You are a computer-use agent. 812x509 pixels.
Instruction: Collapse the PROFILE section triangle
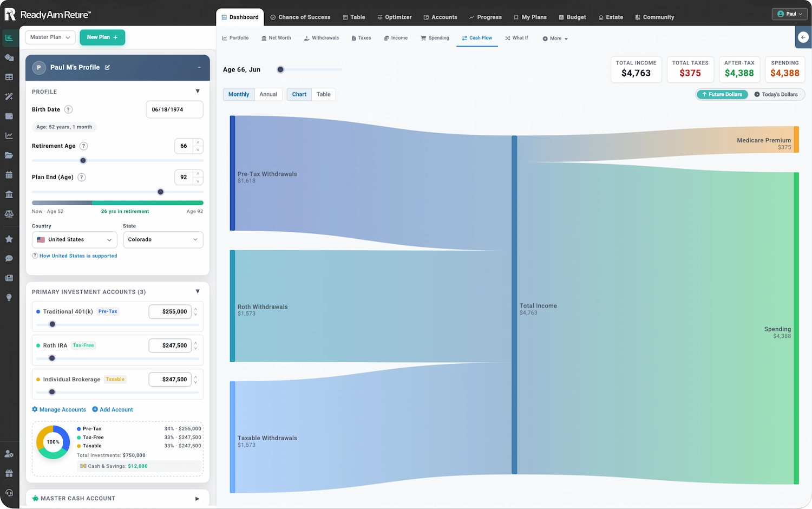pyautogui.click(x=198, y=92)
